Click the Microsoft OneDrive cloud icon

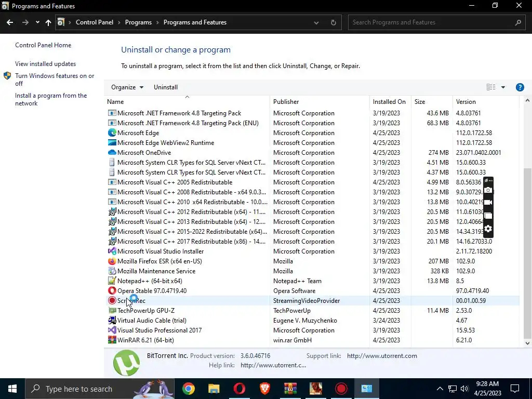coord(112,152)
